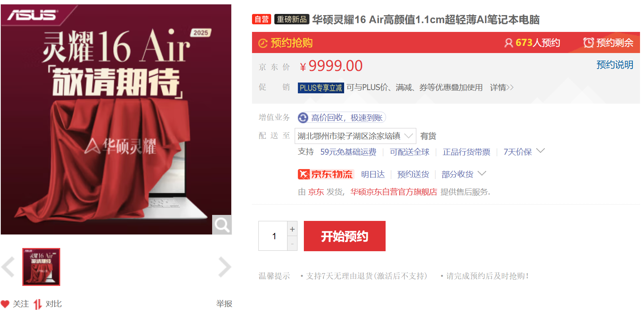
Task: Click the 举报 report link
Action: [224, 304]
